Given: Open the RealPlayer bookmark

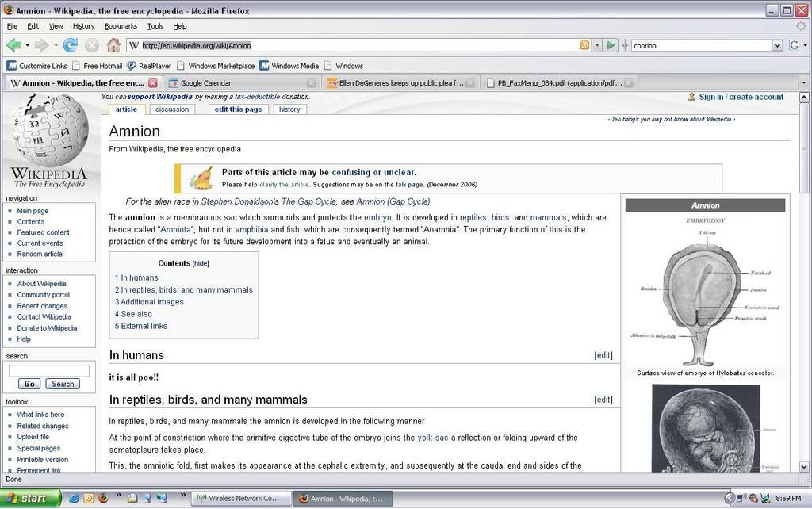Looking at the screenshot, I should (x=149, y=66).
